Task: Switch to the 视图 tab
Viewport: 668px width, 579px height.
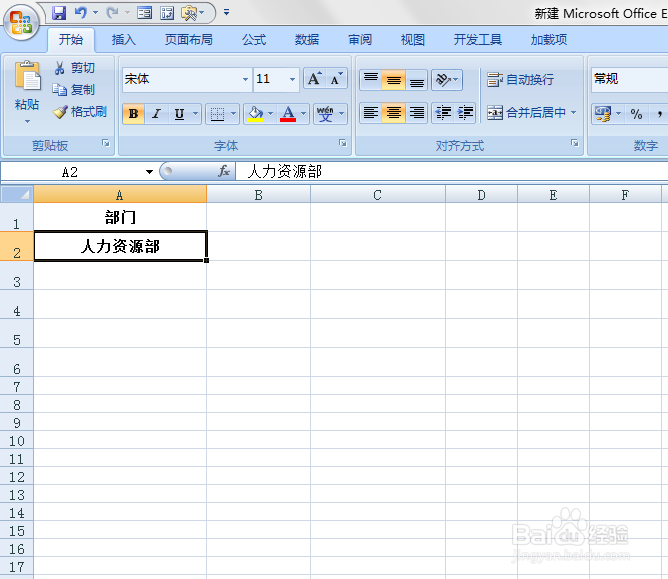Action: pos(412,40)
